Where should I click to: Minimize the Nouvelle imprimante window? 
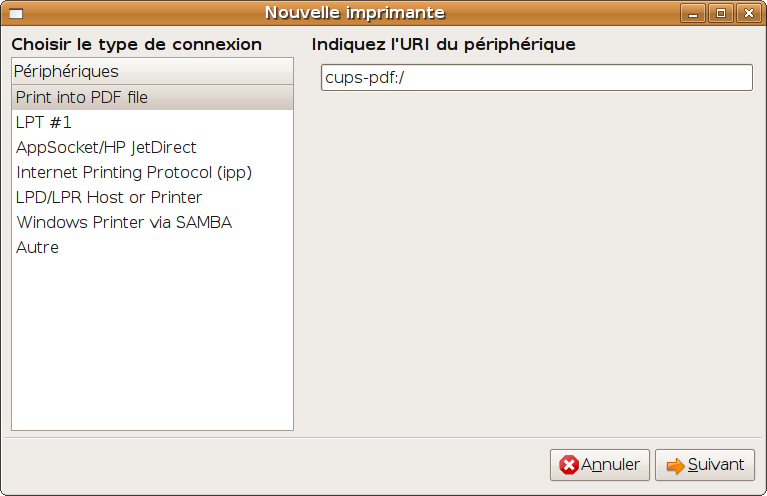click(x=694, y=13)
